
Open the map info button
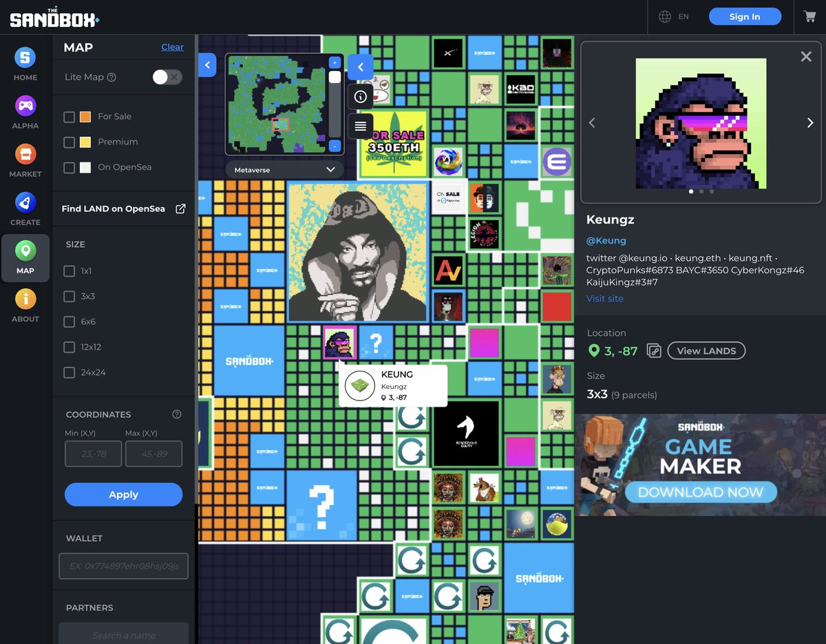(361, 97)
